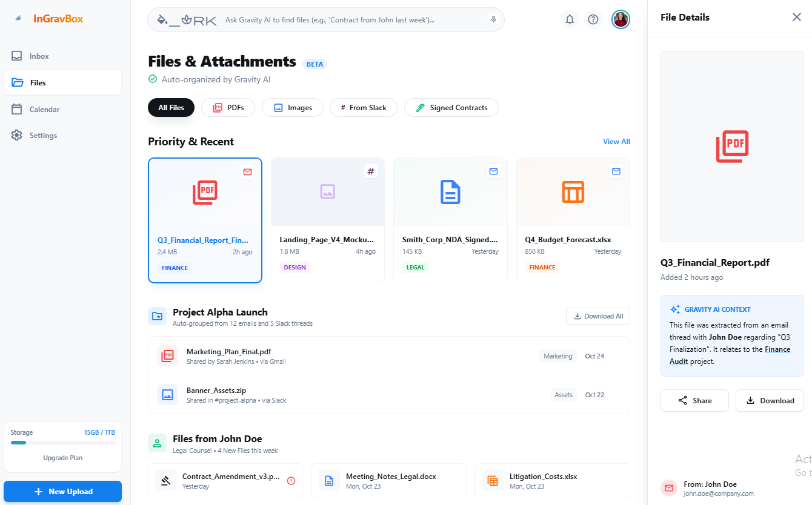The image size is (812, 505).
Task: Open the user profile avatar
Action: pyautogui.click(x=621, y=19)
